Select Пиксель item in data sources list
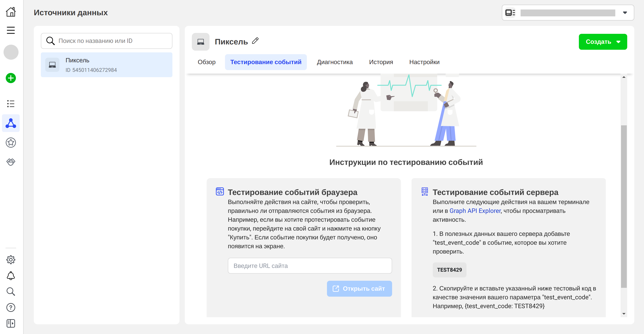This screenshot has width=644, height=334. (x=106, y=65)
